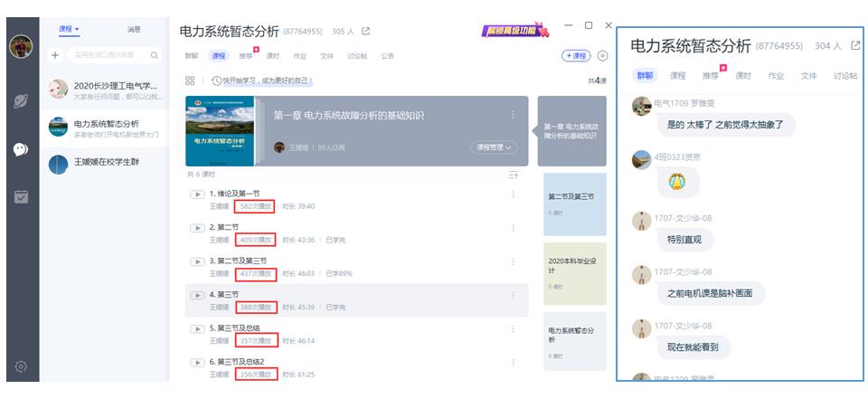Open the hexagon settings icon next to +课程

[x=603, y=56]
